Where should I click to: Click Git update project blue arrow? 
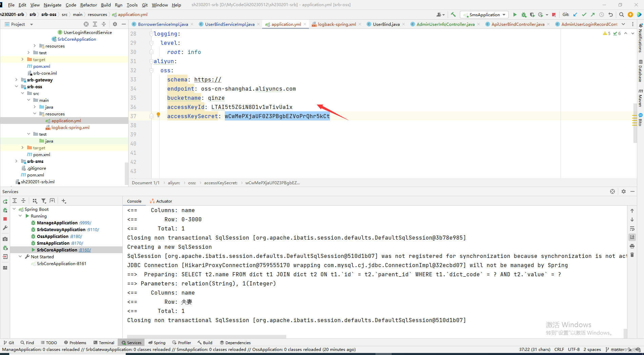point(575,15)
